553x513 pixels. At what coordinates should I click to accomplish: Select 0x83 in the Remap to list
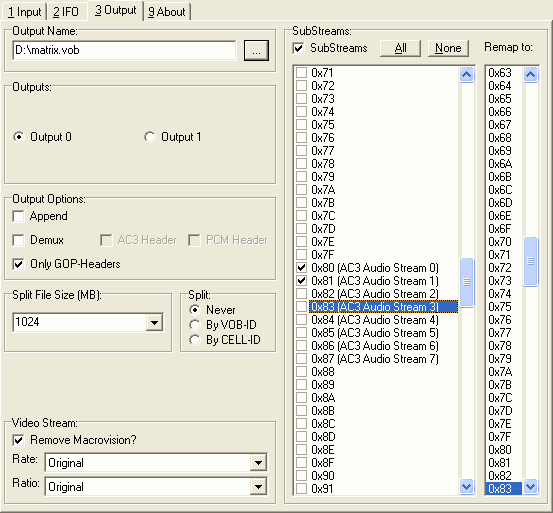(x=504, y=489)
